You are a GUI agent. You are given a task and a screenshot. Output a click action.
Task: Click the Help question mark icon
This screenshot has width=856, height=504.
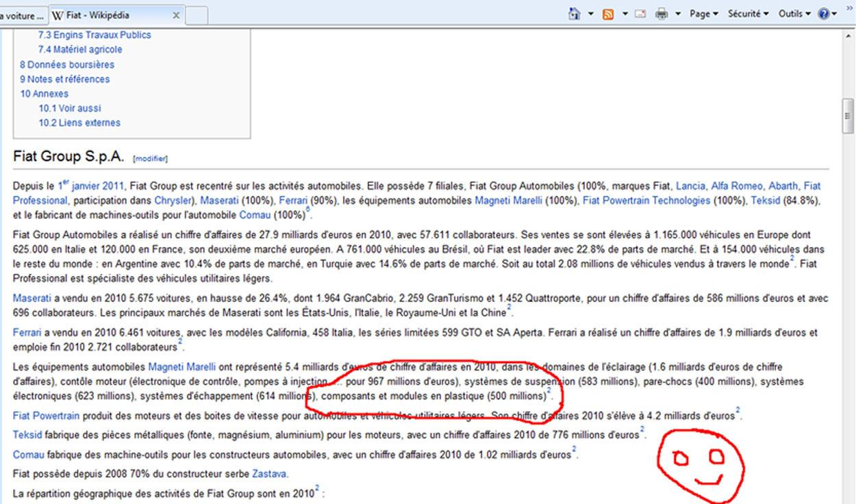[x=824, y=14]
